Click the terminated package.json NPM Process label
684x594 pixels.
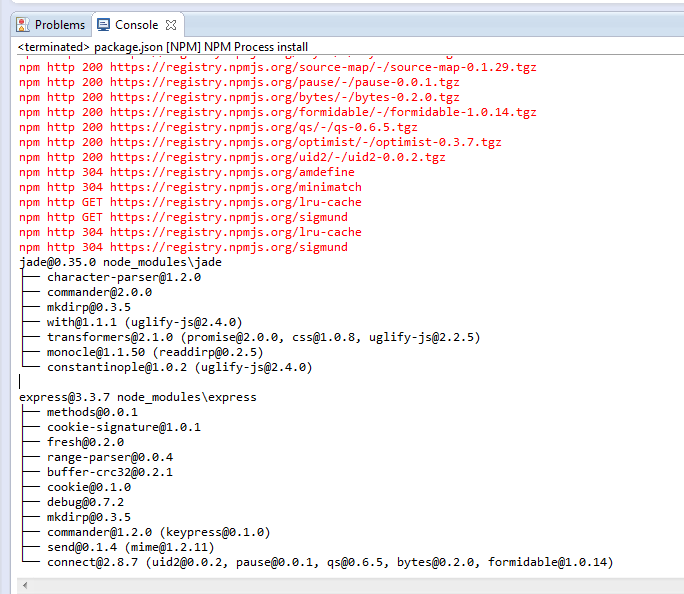coord(163,47)
